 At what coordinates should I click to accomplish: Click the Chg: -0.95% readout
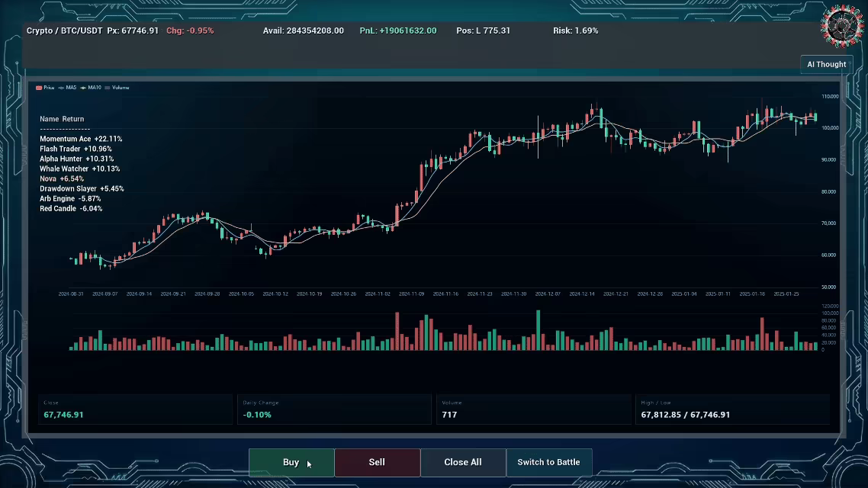(190, 30)
